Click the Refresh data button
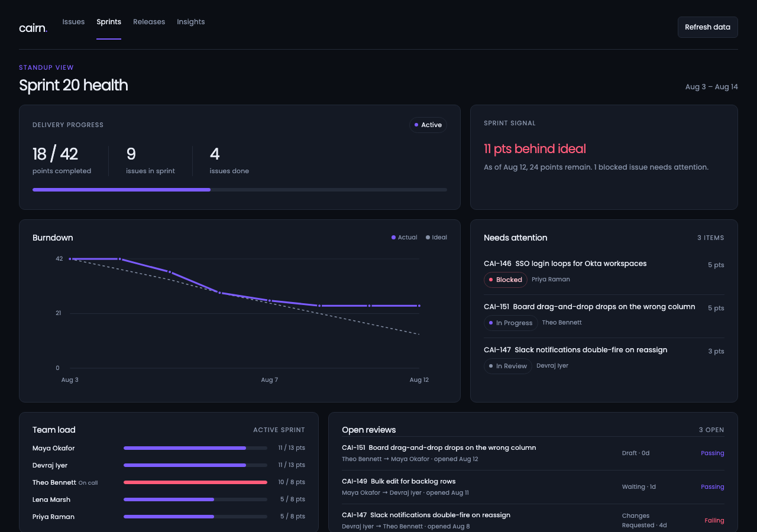757x532 pixels. click(x=707, y=27)
